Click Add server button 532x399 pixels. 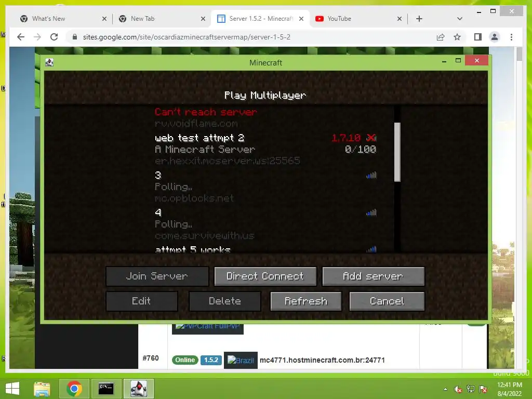(373, 276)
